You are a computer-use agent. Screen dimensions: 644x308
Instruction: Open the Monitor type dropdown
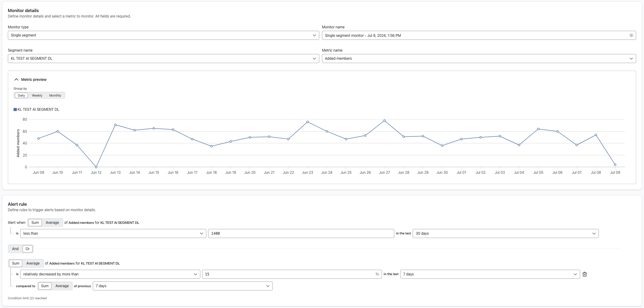[163, 35]
